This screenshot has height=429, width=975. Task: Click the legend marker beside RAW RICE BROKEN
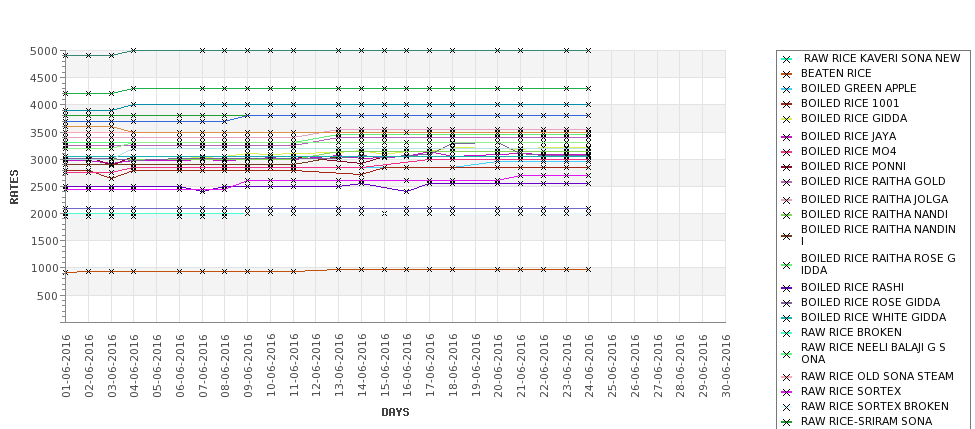[x=787, y=333]
